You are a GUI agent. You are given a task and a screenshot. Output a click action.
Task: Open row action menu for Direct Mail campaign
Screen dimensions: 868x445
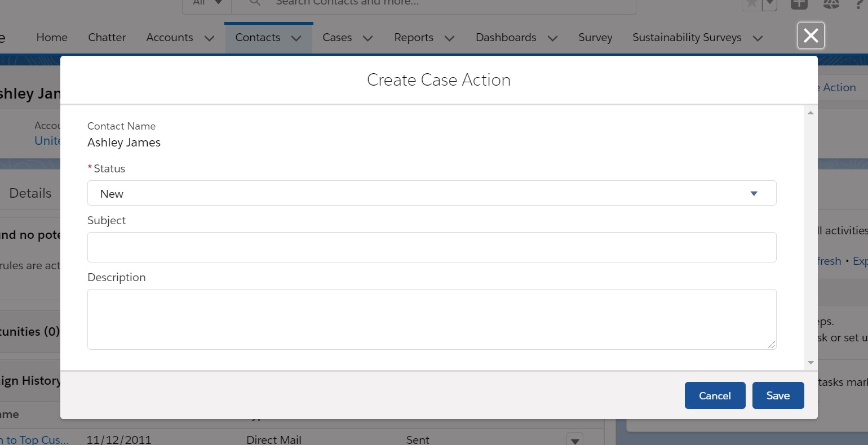coord(574,439)
